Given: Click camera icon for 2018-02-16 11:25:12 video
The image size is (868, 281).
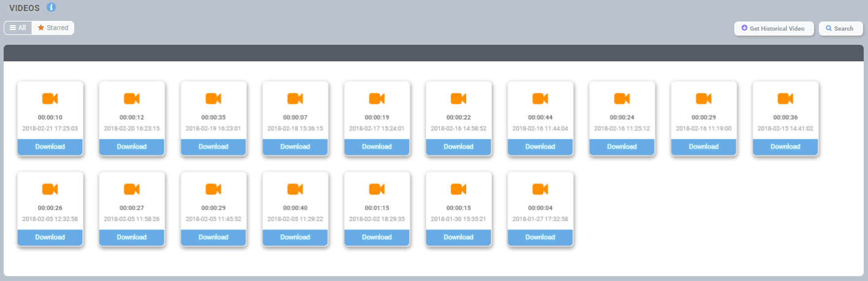Looking at the screenshot, I should tap(622, 98).
